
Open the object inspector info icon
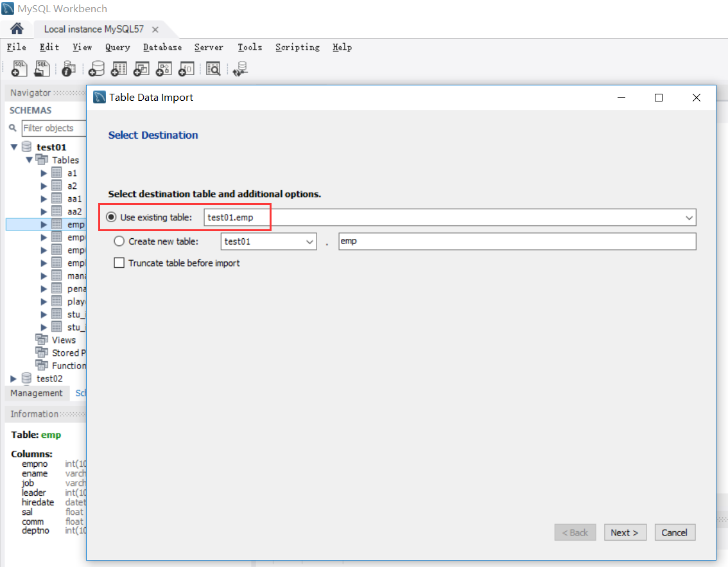click(x=69, y=69)
